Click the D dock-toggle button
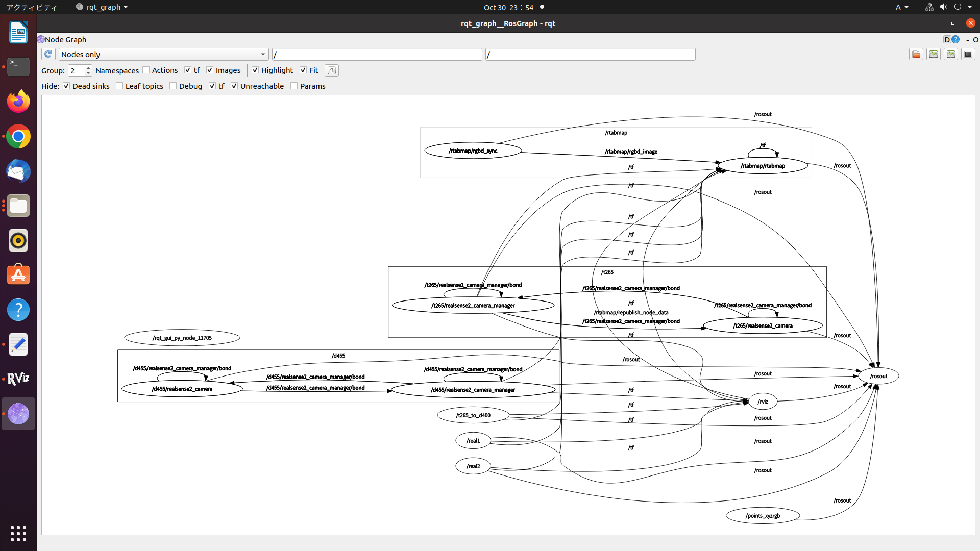 [947, 39]
